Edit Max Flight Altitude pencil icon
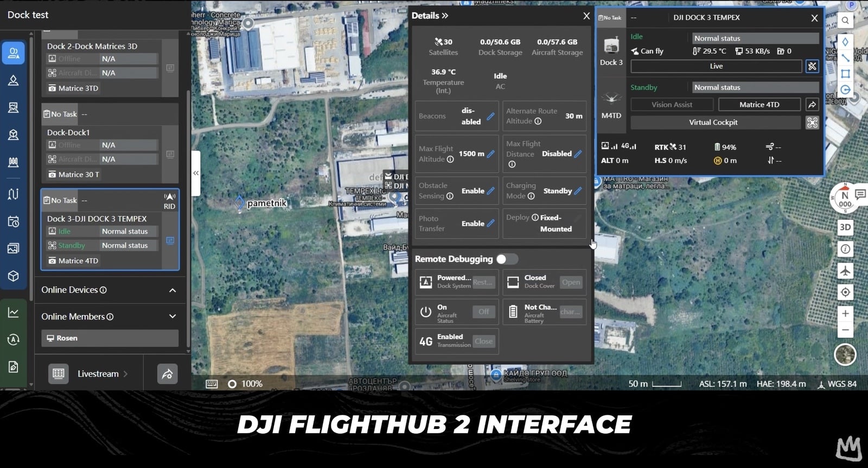The image size is (868, 468). (x=490, y=154)
